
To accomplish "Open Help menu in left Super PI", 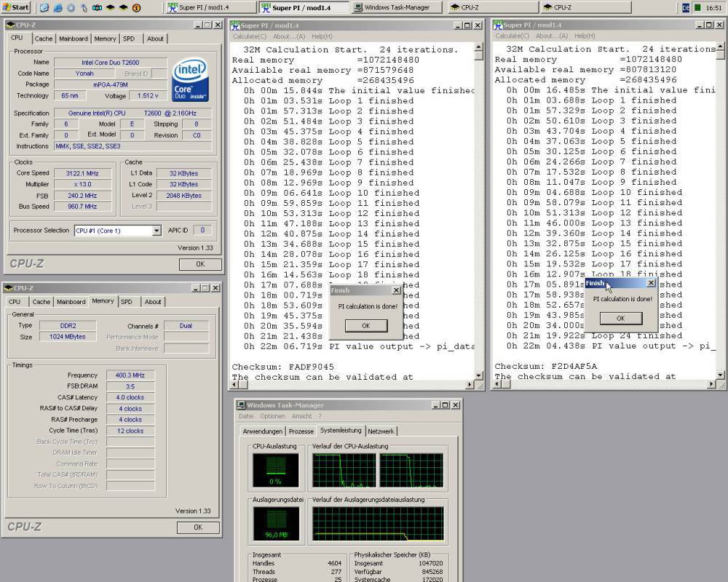I will click(x=322, y=36).
